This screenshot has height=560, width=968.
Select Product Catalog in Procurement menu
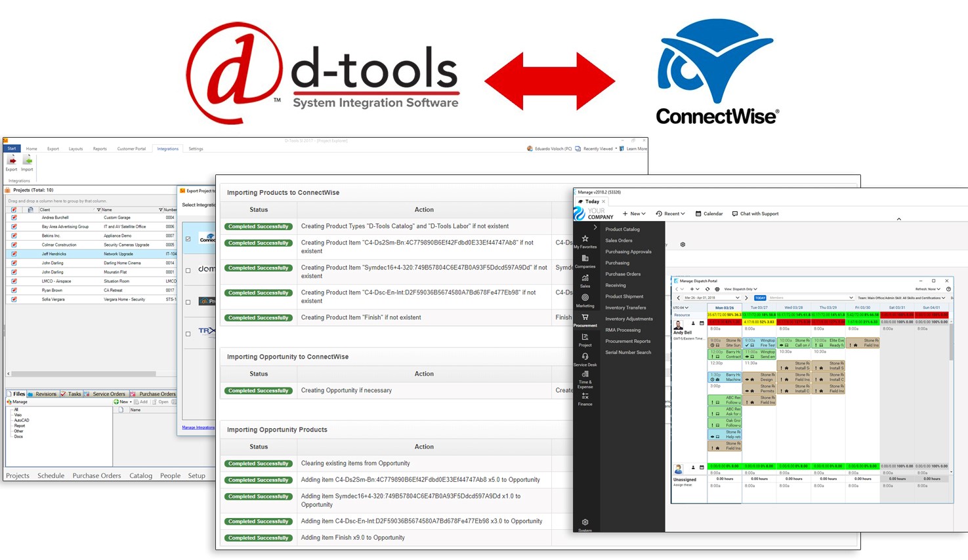tap(622, 230)
